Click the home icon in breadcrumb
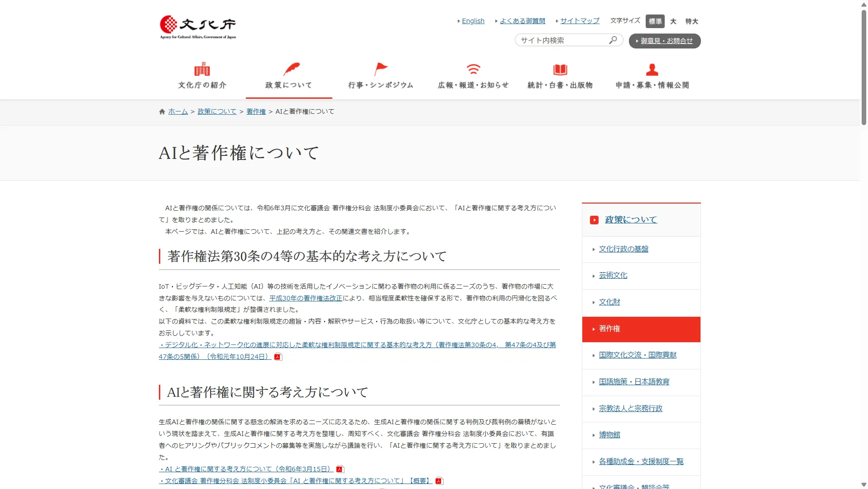The height and width of the screenshot is (489, 868). click(x=162, y=111)
